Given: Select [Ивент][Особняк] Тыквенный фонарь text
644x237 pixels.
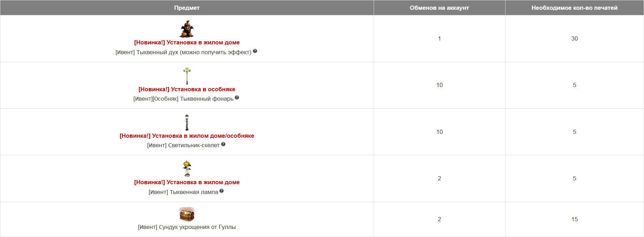Looking at the screenshot, I should click(x=184, y=99).
